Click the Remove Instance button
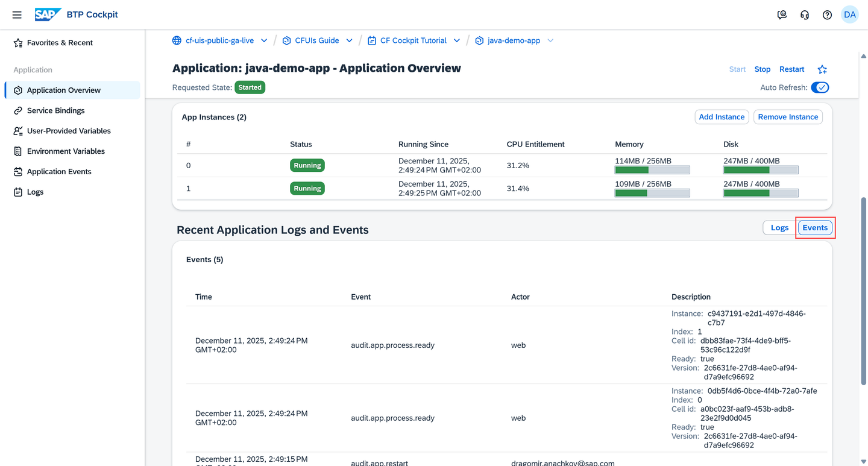Screen dimensions: 868x466 [788, 117]
